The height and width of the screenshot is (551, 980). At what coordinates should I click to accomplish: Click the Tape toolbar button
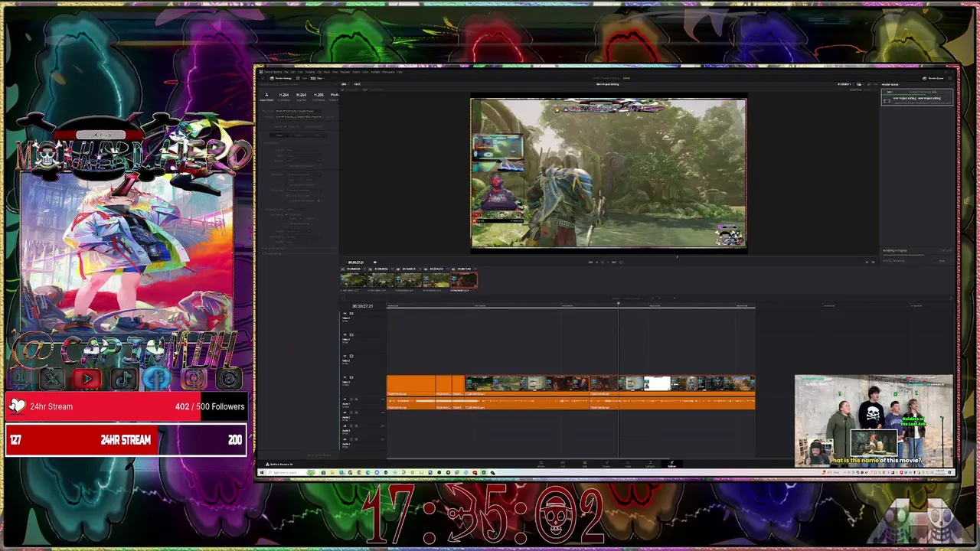(303, 78)
